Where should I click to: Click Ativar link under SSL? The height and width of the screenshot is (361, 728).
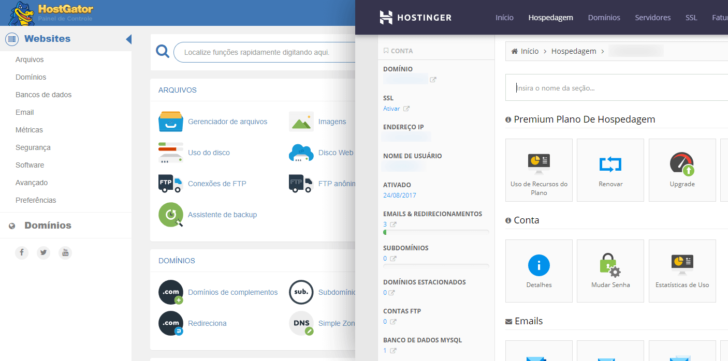pyautogui.click(x=391, y=109)
